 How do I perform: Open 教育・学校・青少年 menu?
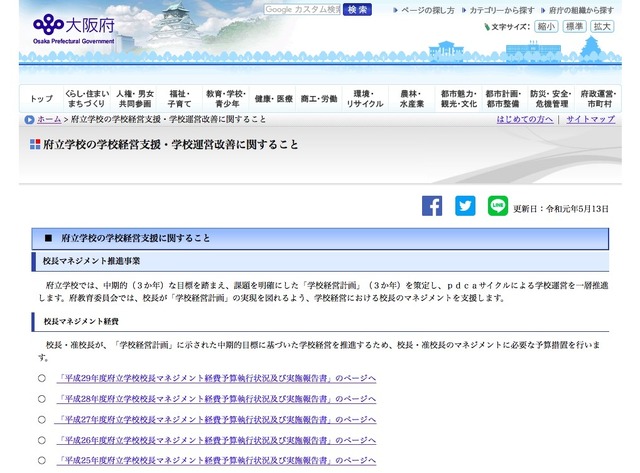coord(226,99)
